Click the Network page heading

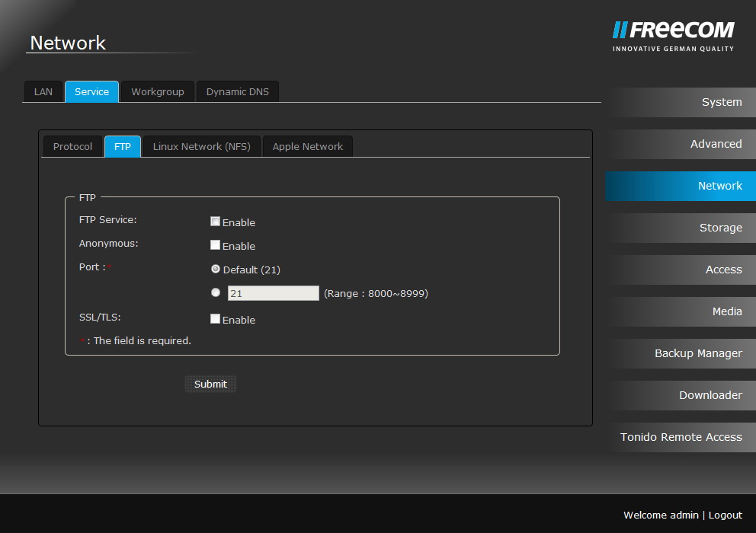68,43
